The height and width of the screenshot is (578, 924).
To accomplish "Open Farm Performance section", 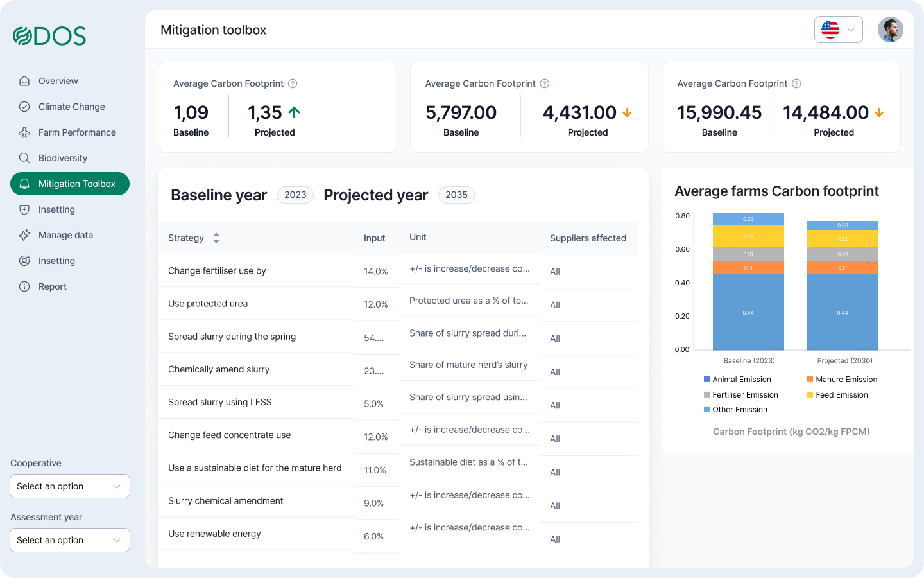I will tap(70, 132).
